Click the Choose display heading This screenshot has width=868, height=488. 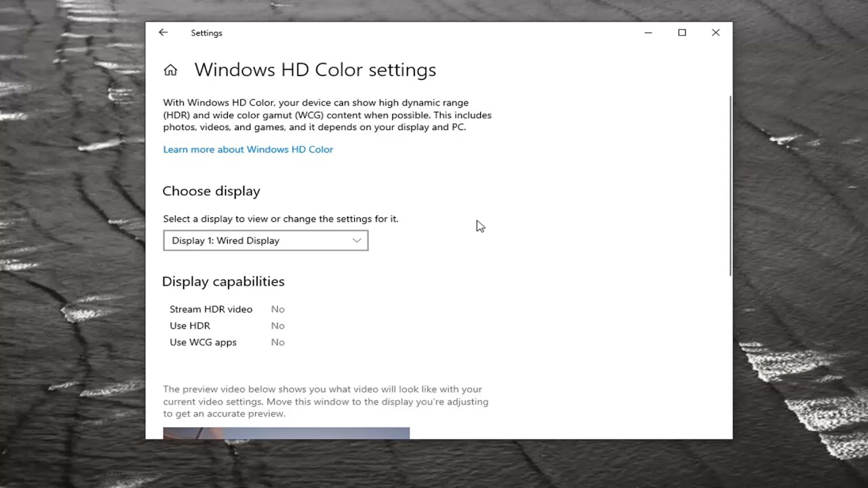212,191
